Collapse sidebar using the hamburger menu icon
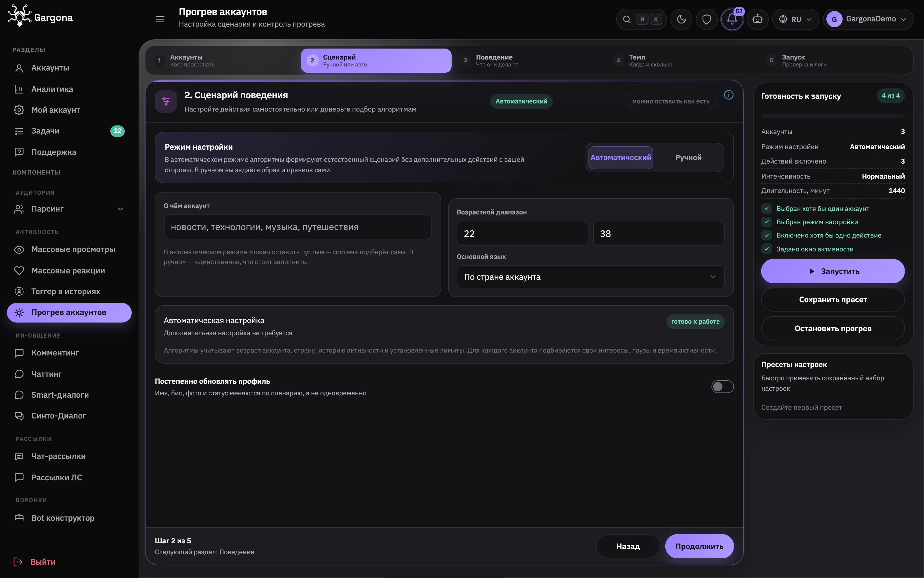Viewport: 924px width, 578px height. [x=160, y=19]
